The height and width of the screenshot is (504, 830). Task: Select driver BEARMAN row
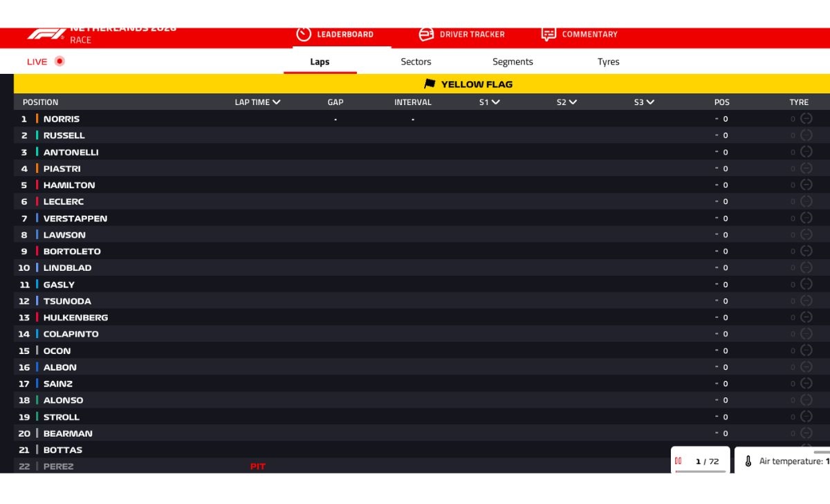(422, 433)
